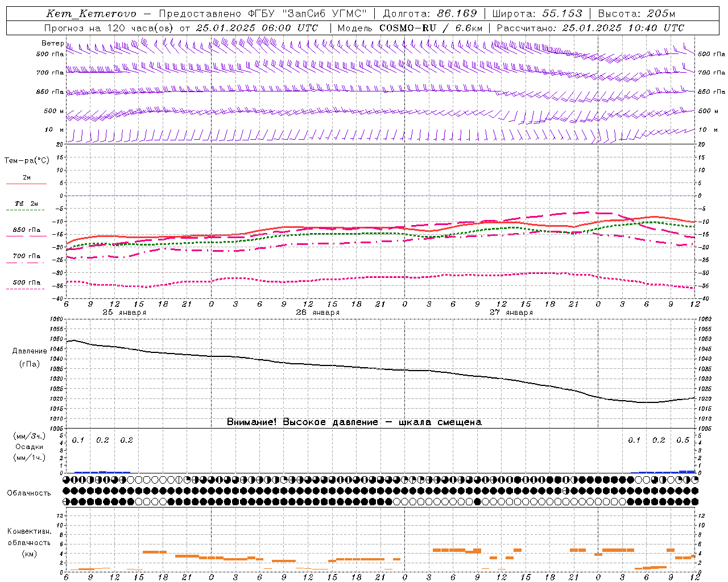Click the 'Конвективн.' convective cloud label

(30, 531)
